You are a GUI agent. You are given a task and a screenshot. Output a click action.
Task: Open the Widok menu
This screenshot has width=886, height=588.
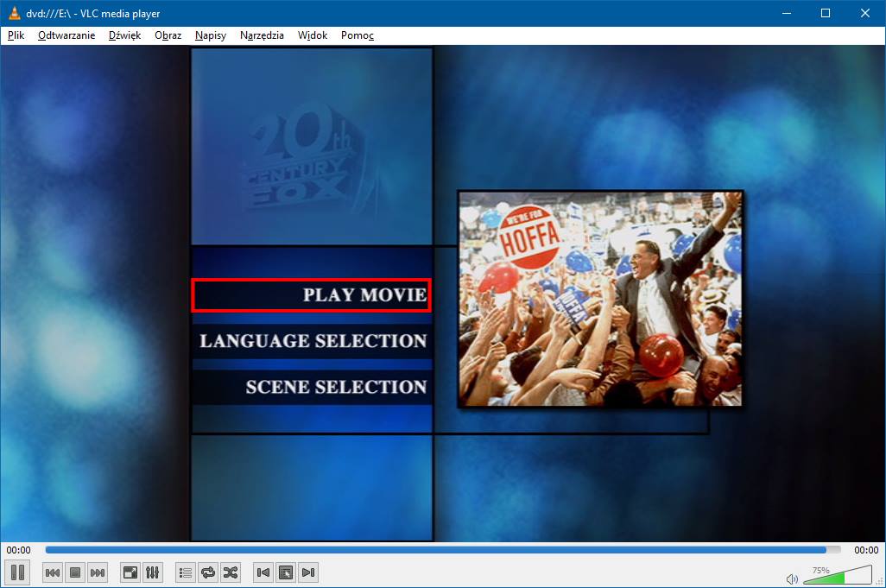(313, 35)
